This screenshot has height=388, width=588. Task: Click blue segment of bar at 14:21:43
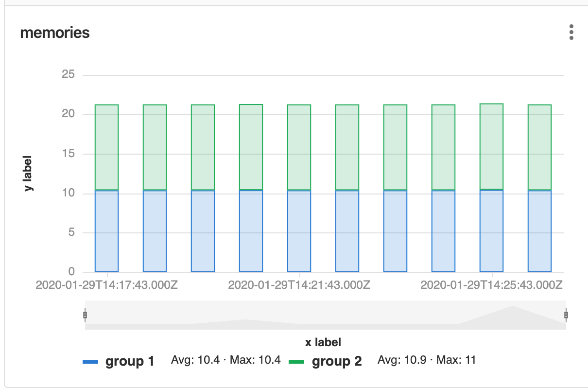coord(299,231)
